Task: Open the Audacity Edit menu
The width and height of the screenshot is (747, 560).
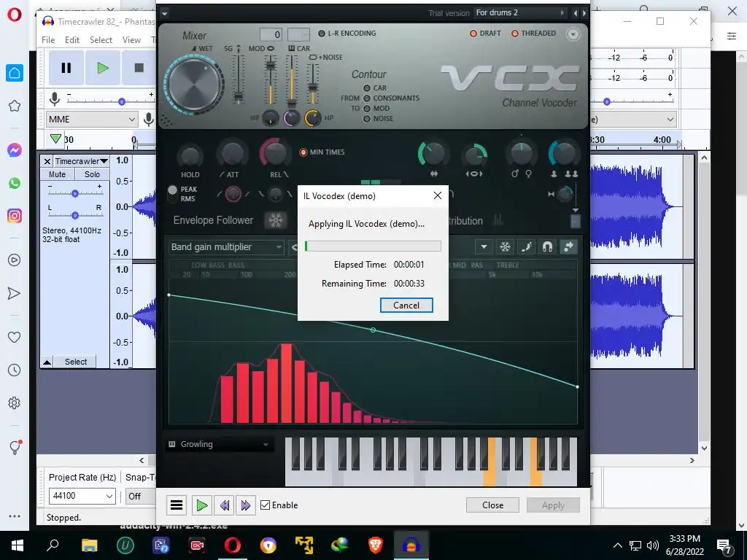Action: tap(72, 40)
